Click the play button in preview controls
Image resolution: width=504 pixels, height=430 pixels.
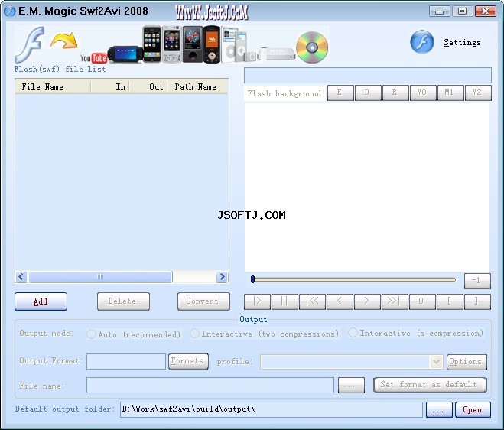tap(257, 301)
